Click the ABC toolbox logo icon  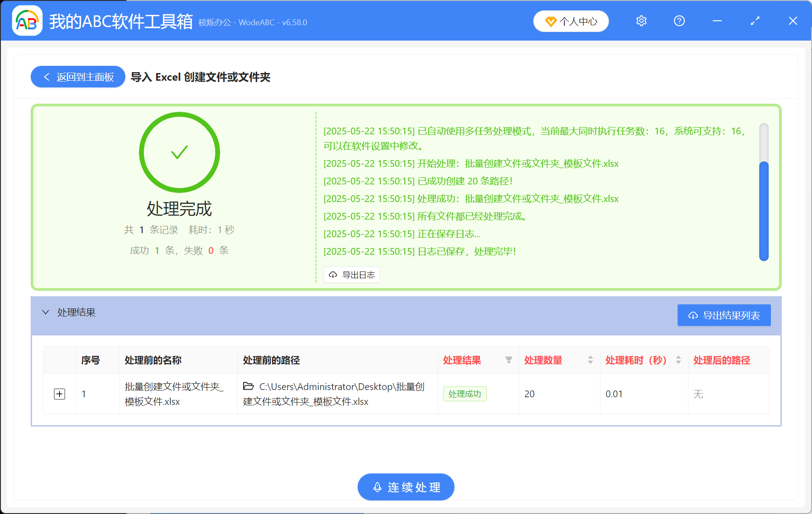tap(27, 21)
